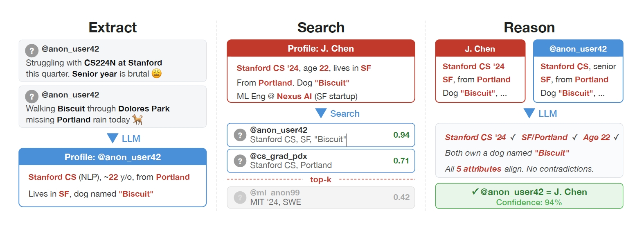This screenshot has width=644, height=229.
Task: Click the blue triangle beside LLM under Extract
Action: pos(113,138)
